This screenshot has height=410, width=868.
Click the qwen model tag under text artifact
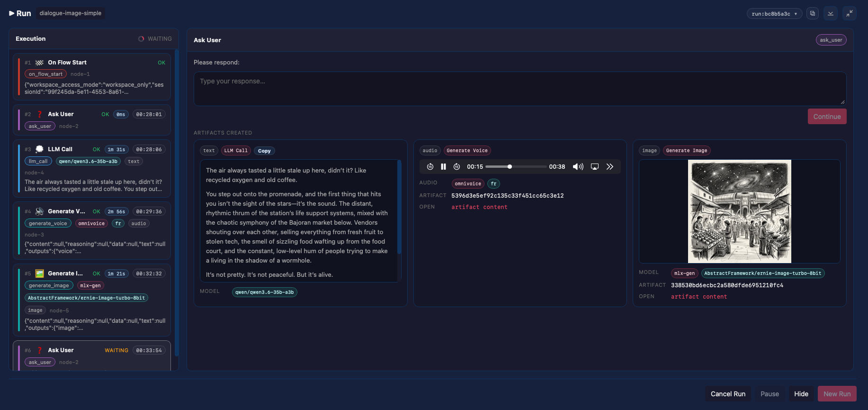pyautogui.click(x=264, y=292)
